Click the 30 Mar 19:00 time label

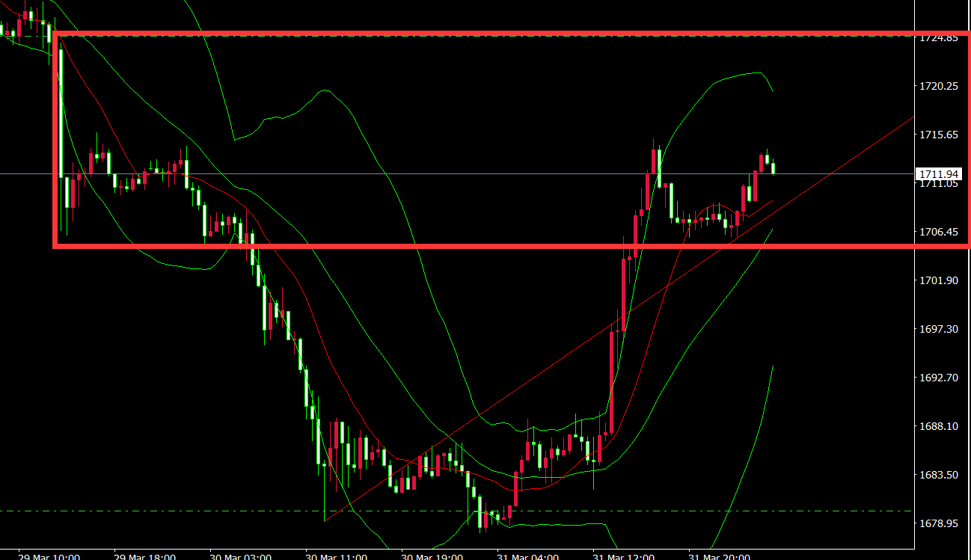click(x=432, y=556)
